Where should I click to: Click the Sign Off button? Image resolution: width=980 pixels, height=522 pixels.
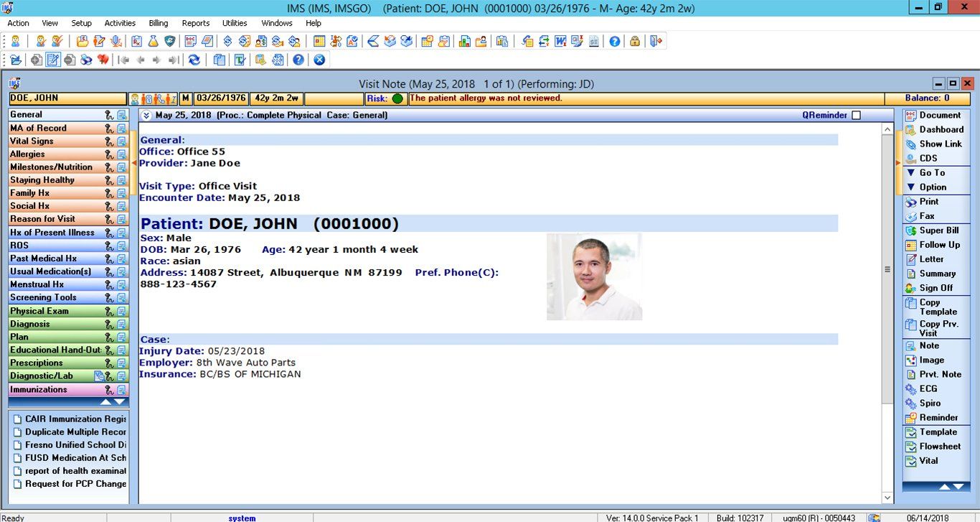[936, 288]
